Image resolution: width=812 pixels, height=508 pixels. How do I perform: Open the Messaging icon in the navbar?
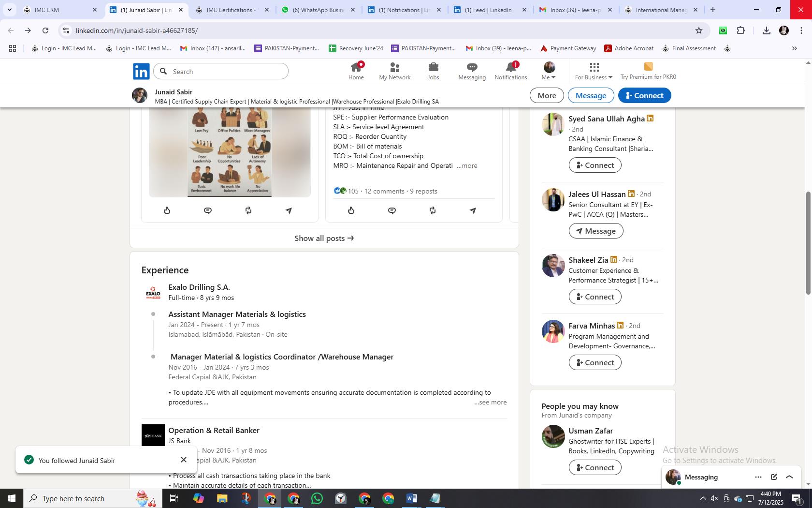pos(472,71)
